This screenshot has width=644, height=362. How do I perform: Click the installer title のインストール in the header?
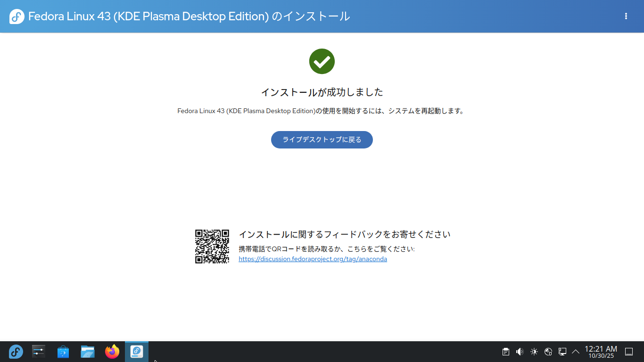[x=311, y=16]
